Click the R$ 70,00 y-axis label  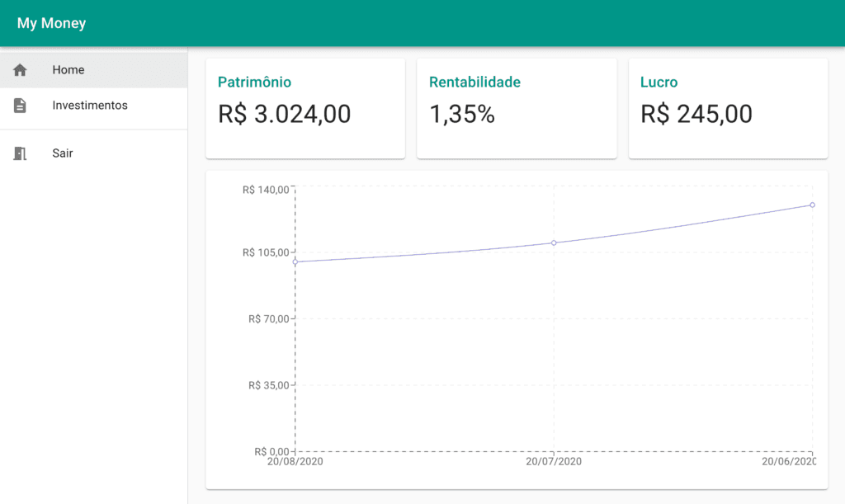[x=268, y=318]
